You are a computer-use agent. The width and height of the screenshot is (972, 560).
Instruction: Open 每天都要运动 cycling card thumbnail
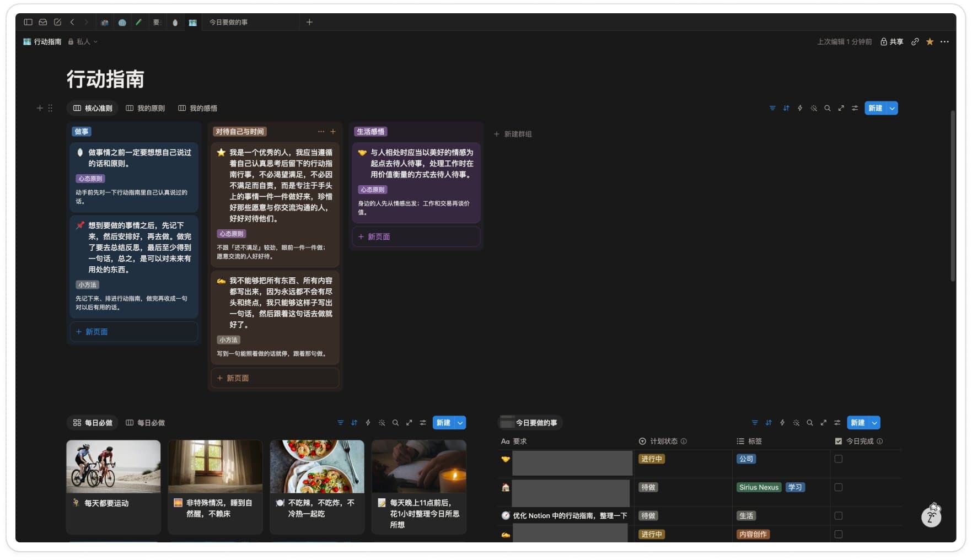coord(114,466)
